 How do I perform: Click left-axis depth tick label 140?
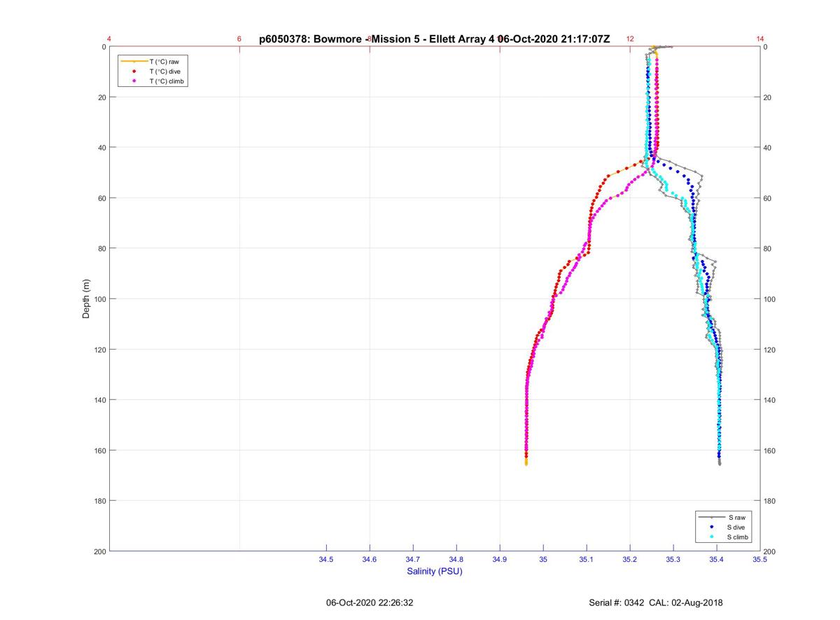[x=99, y=400]
